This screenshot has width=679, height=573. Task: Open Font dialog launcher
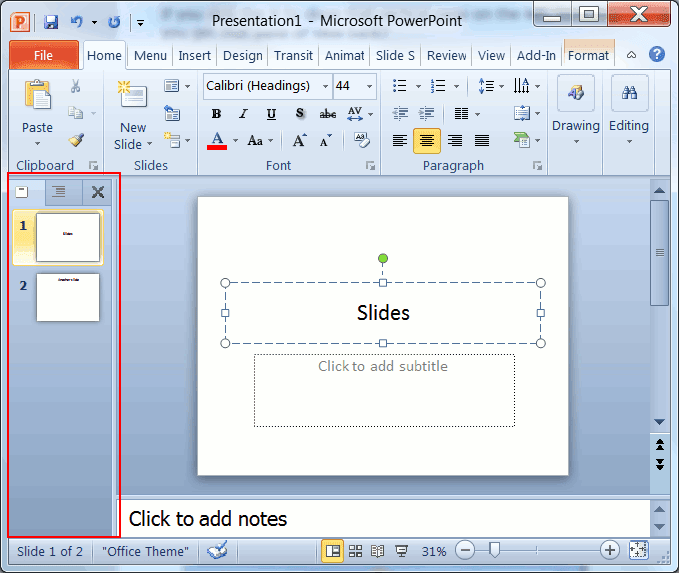click(370, 165)
